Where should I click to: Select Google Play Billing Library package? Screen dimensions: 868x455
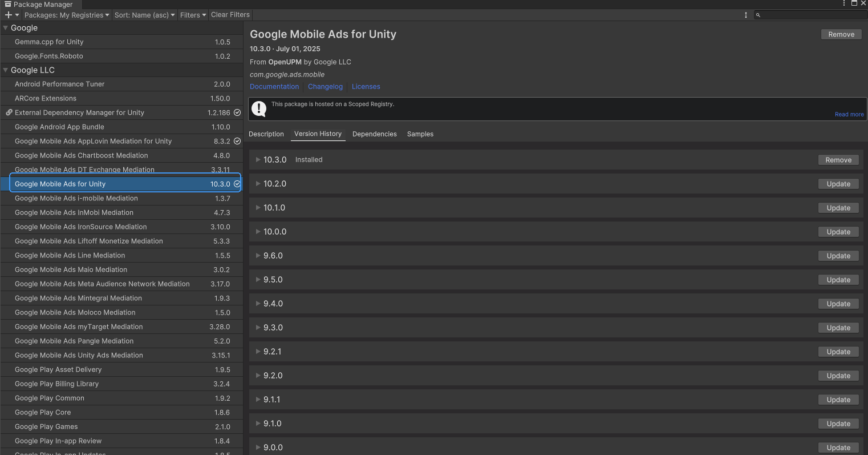click(121, 384)
